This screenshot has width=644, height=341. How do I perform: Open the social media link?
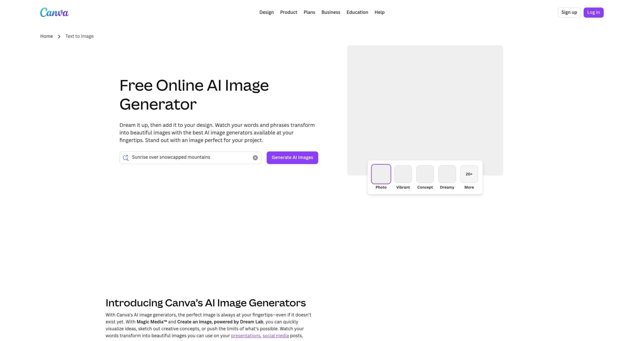[276, 336]
